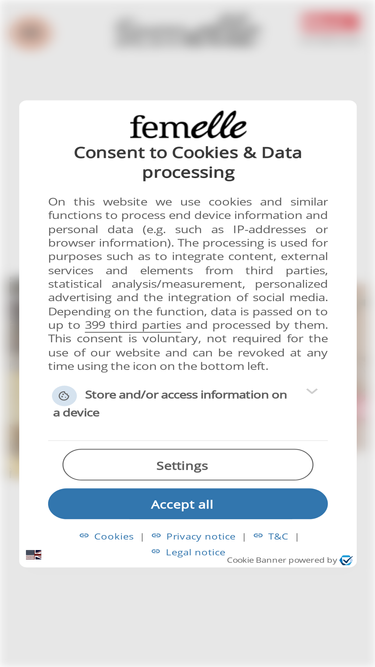The width and height of the screenshot is (375, 667).
Task: Click blurred round avatar icon at top
Action: point(31,33)
